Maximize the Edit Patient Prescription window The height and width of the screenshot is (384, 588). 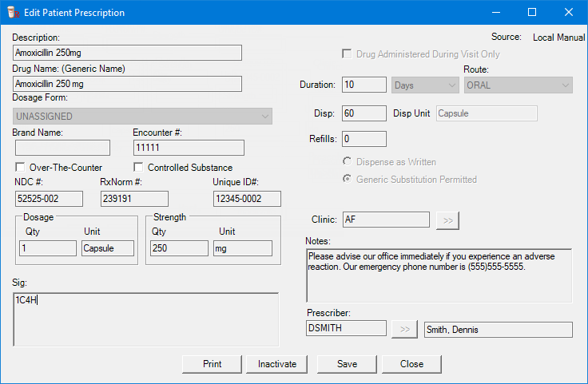point(532,13)
